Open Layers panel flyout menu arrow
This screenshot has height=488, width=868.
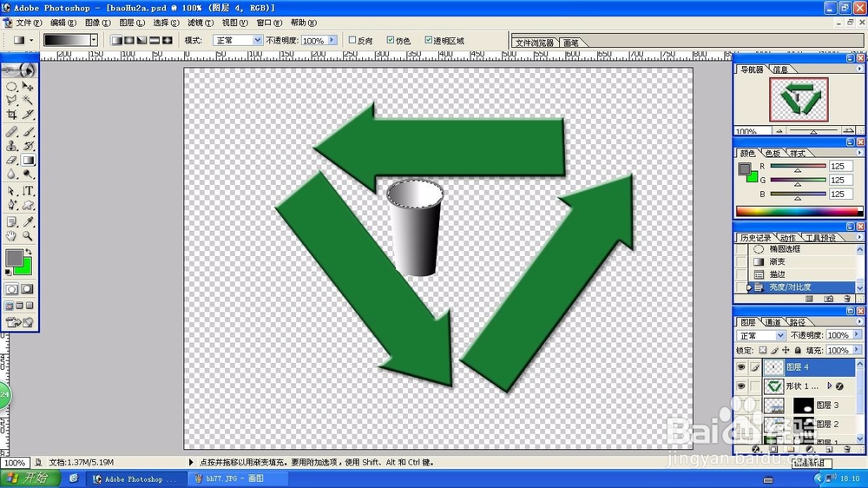pos(859,322)
